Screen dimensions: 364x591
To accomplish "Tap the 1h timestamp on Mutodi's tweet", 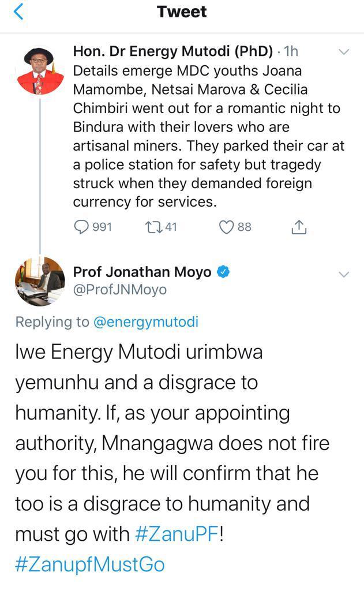I will 291,51.
